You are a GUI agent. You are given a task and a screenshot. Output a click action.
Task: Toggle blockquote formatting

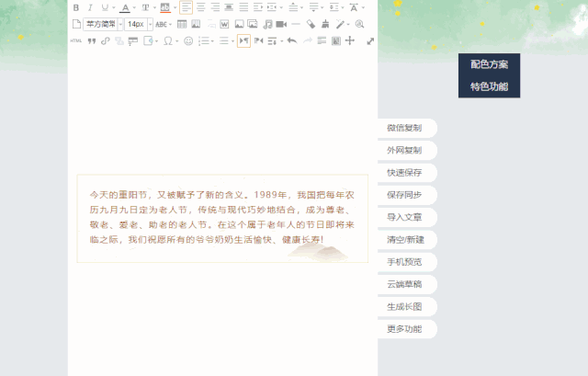(x=92, y=40)
